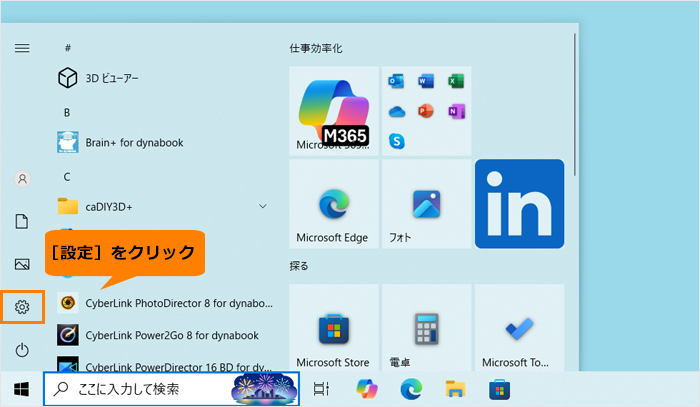Open Copilot from the taskbar

(367, 389)
